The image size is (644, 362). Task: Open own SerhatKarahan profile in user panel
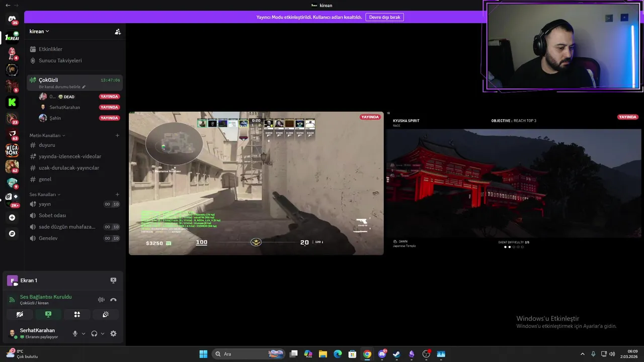tap(37, 333)
